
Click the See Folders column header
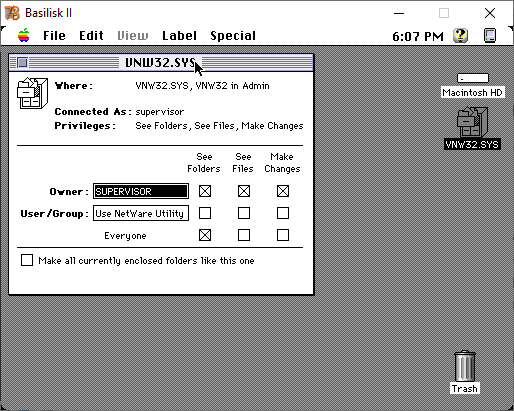tap(204, 163)
